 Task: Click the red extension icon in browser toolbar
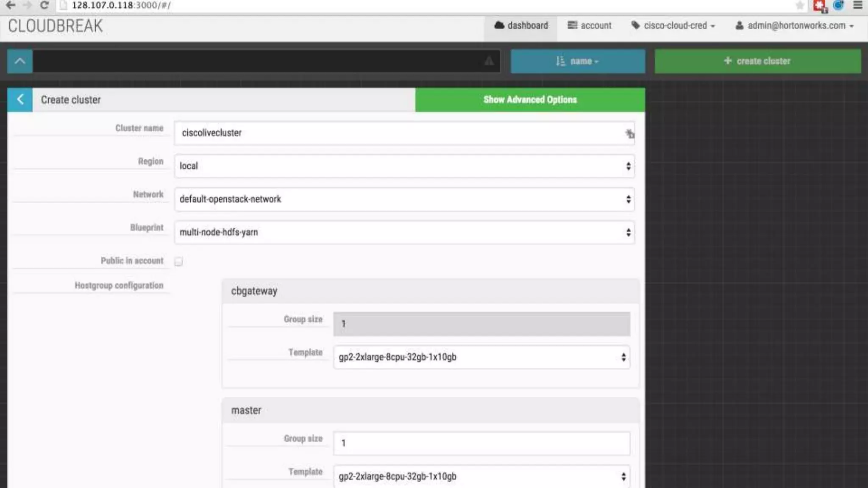click(x=819, y=6)
